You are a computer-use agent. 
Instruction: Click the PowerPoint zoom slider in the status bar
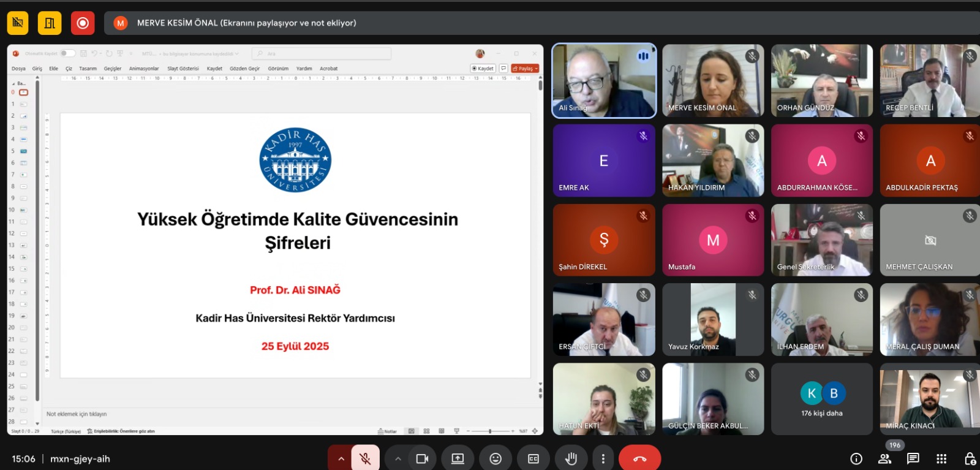pyautogui.click(x=490, y=431)
